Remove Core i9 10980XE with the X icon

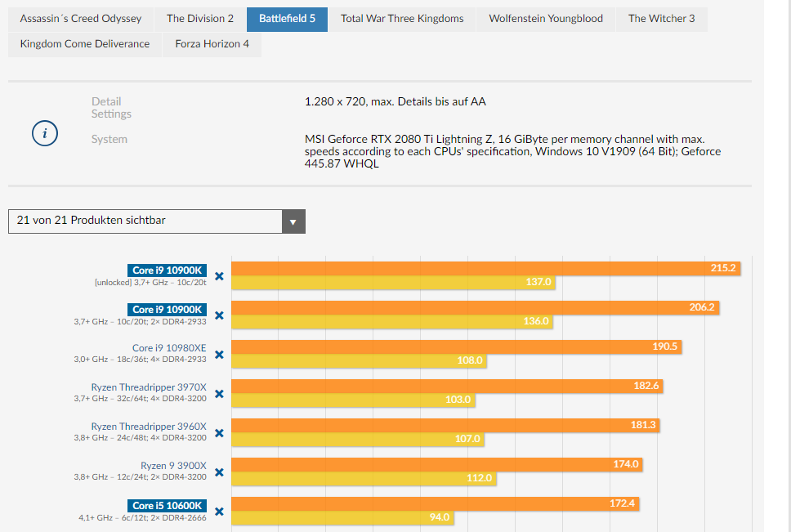(220, 355)
